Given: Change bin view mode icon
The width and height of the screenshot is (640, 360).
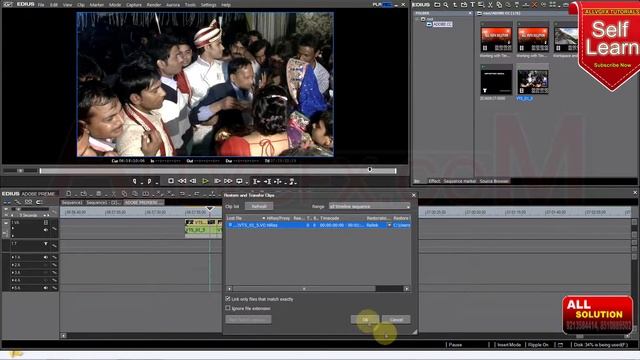Looking at the screenshot, I should (553, 4).
